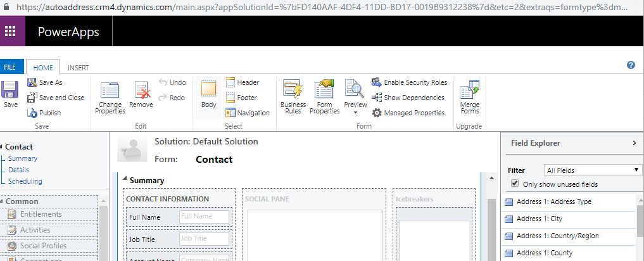This screenshot has width=644, height=261.
Task: Click Merge Forms
Action: pos(469,97)
